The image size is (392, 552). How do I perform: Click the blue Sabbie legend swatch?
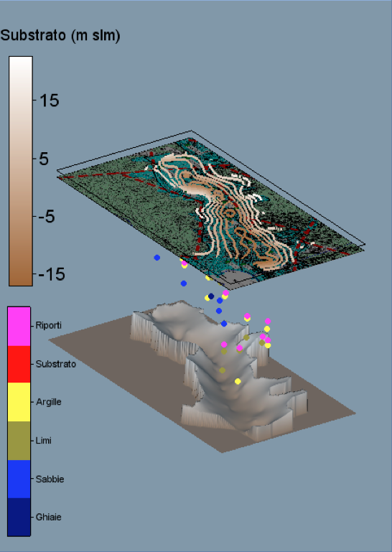(x=19, y=479)
